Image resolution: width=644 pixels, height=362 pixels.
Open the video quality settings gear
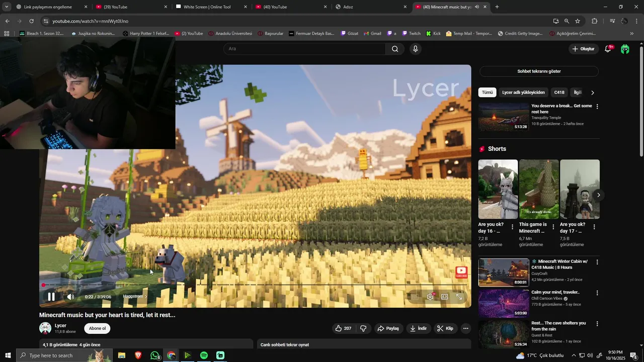pyautogui.click(x=430, y=297)
